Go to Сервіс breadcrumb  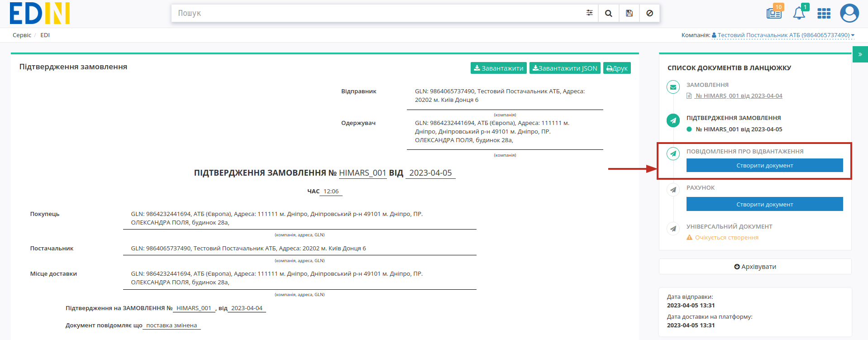tap(22, 35)
